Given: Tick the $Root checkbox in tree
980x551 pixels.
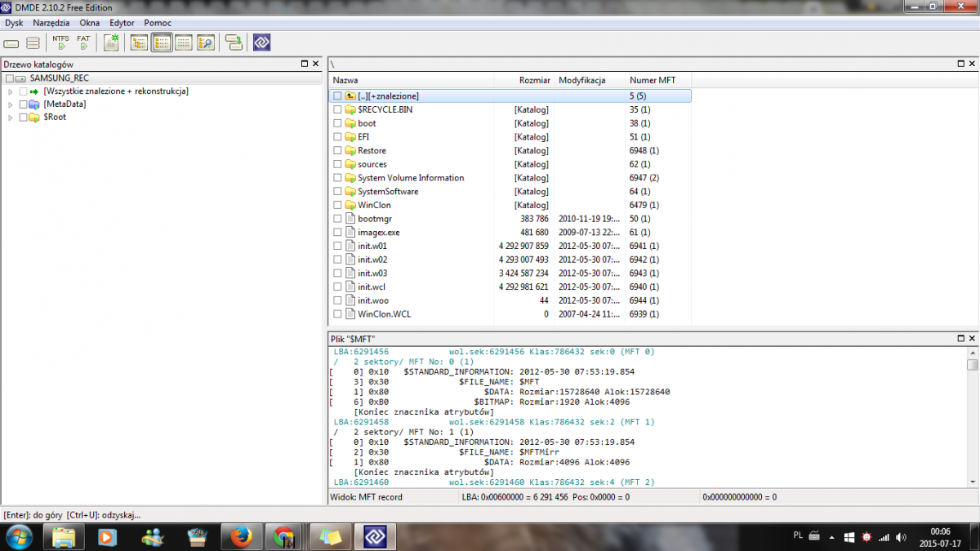Looking at the screenshot, I should (23, 118).
